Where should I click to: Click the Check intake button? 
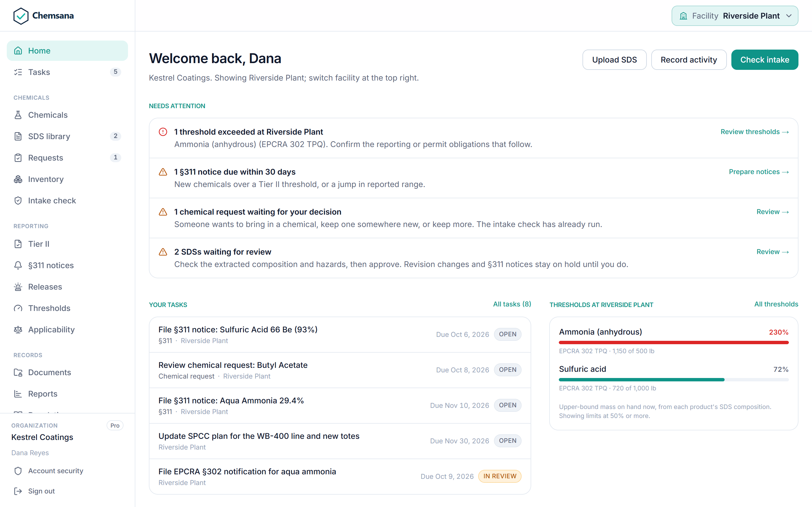click(765, 60)
